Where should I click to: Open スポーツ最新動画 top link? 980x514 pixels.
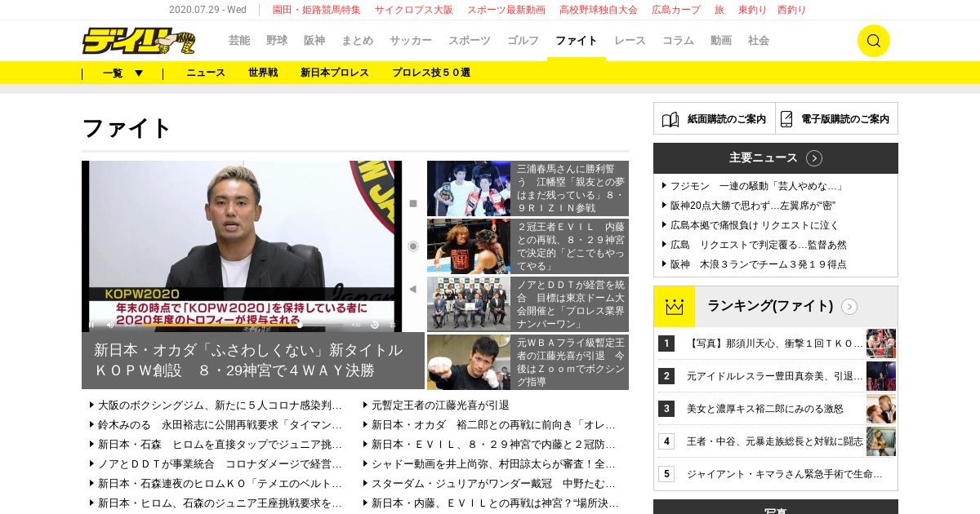point(506,10)
